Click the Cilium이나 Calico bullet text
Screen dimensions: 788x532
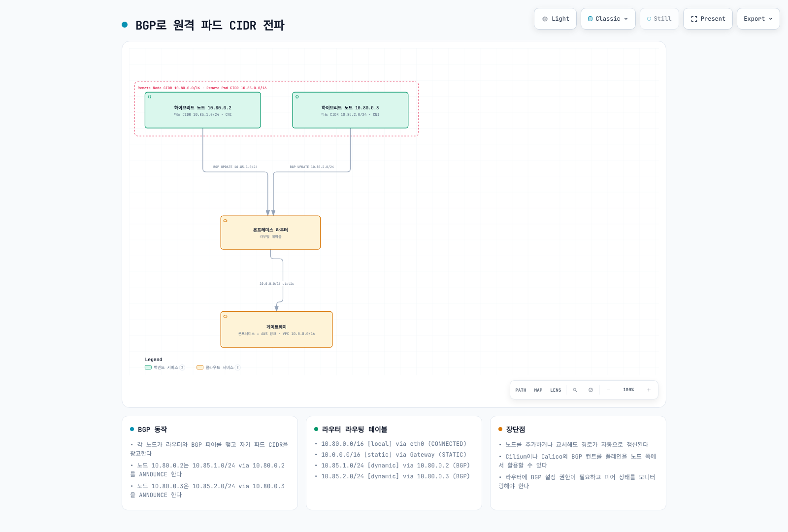577,461
